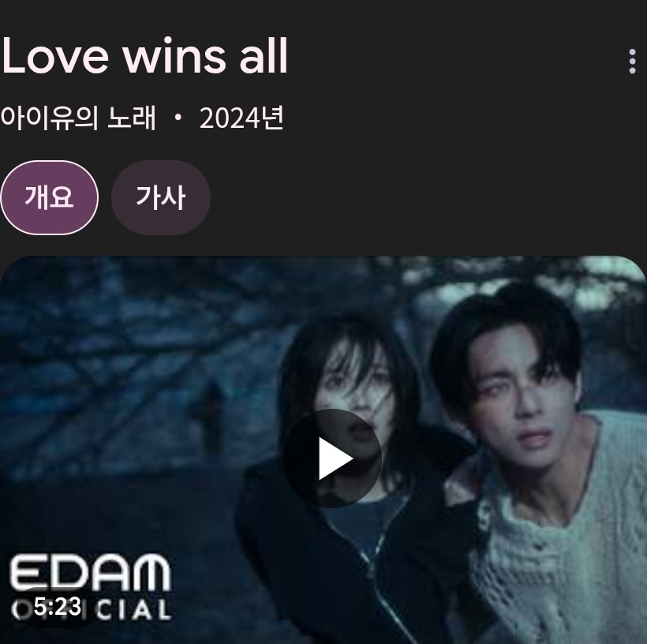The width and height of the screenshot is (647, 644).
Task: Click the Love wins all song title
Action: pos(144,56)
